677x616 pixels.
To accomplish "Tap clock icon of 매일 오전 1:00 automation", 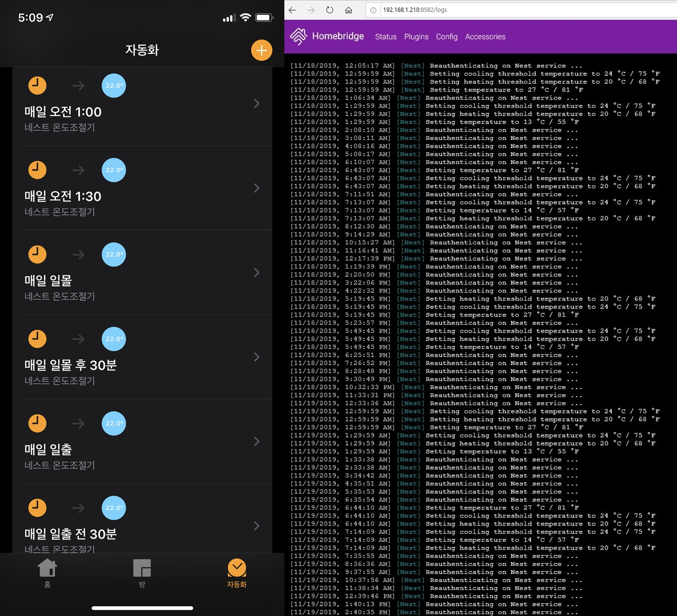I will [x=38, y=85].
